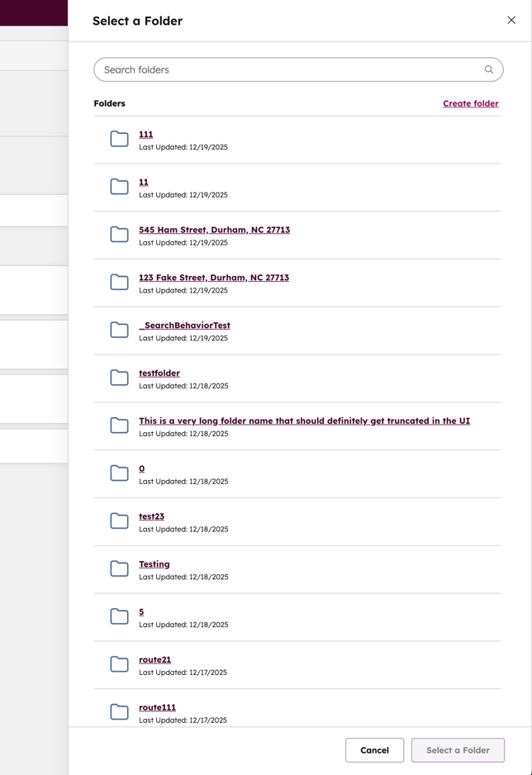Click the Select a Folder button
The height and width of the screenshot is (775, 532).
click(458, 750)
